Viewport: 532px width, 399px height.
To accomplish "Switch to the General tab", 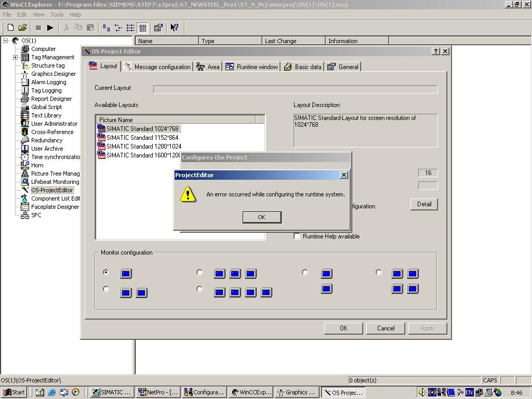I will tap(343, 67).
